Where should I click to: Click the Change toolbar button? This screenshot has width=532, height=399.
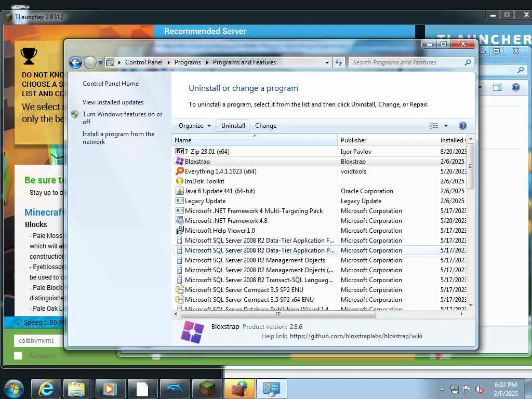265,126
